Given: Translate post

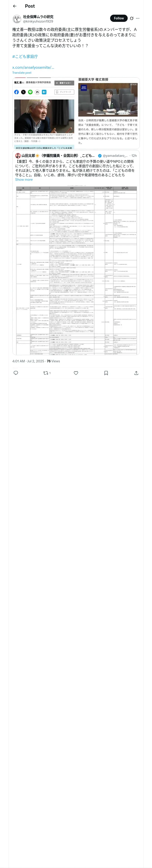Looking at the screenshot, I should click(x=22, y=73).
